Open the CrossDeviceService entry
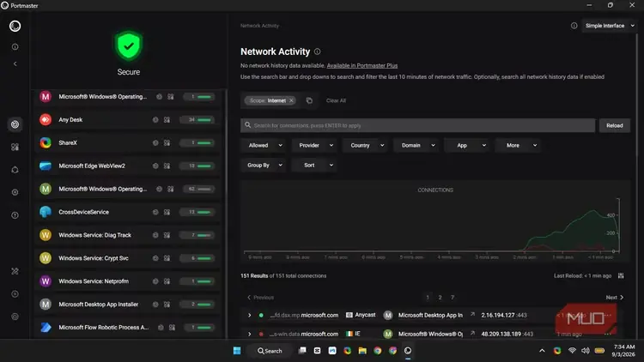 tap(129, 212)
